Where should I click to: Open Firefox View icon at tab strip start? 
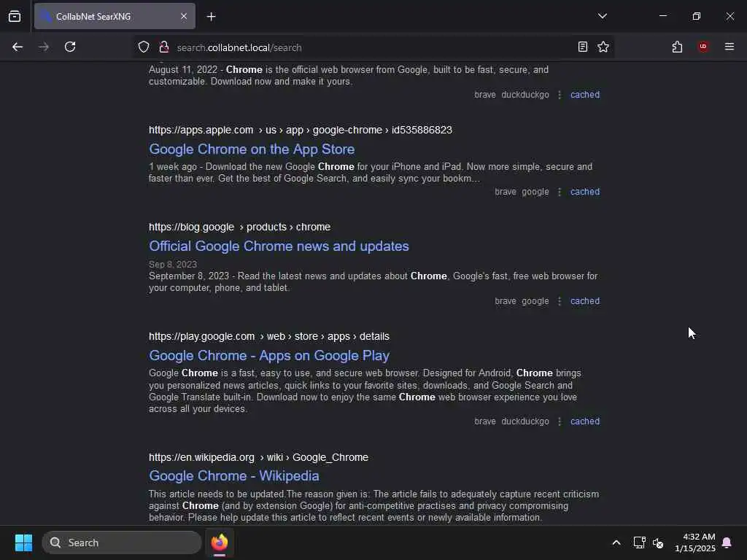coord(15,17)
